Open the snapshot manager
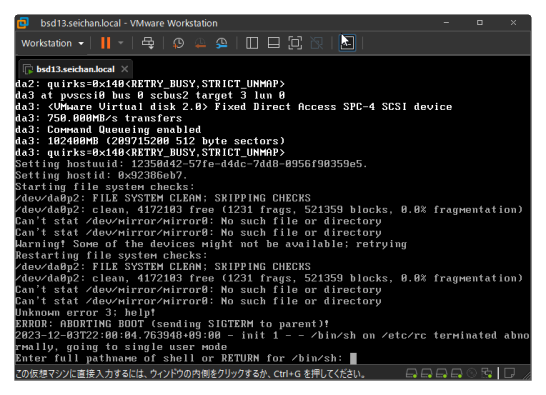Screen dimensions: 546x395 click(222, 43)
